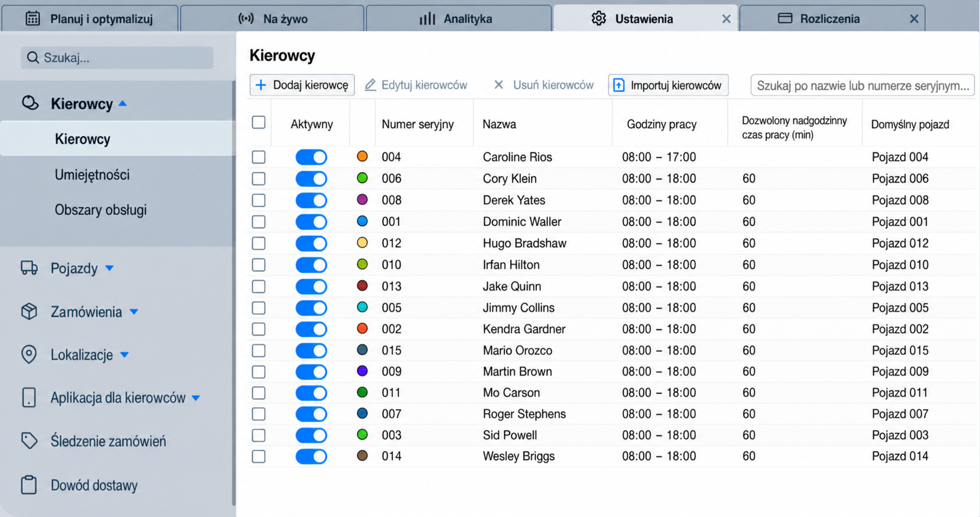This screenshot has width=980, height=517.
Task: Click the magnifier icon in sidebar search
Action: coord(33,58)
